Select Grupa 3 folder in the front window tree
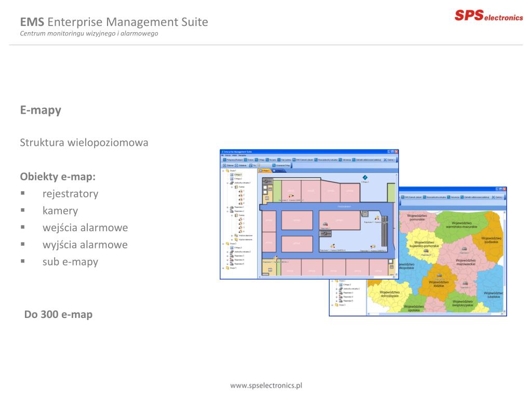Viewport: 532px width, 399px height. point(231,268)
